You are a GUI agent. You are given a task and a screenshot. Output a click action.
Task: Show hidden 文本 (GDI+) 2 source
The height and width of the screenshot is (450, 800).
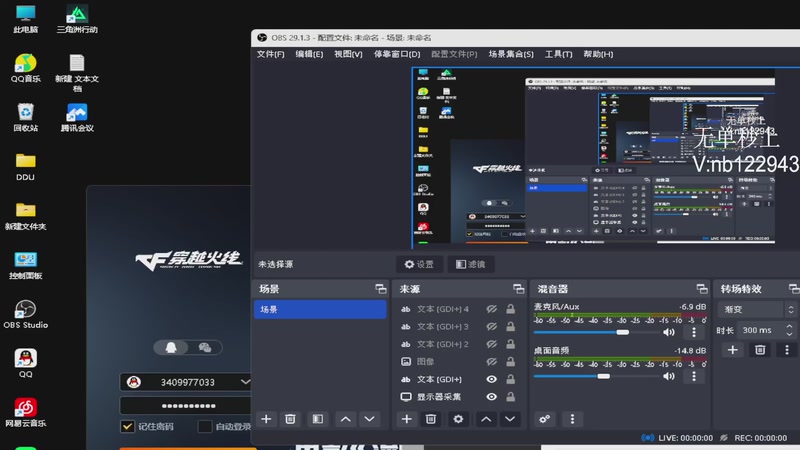click(x=491, y=344)
